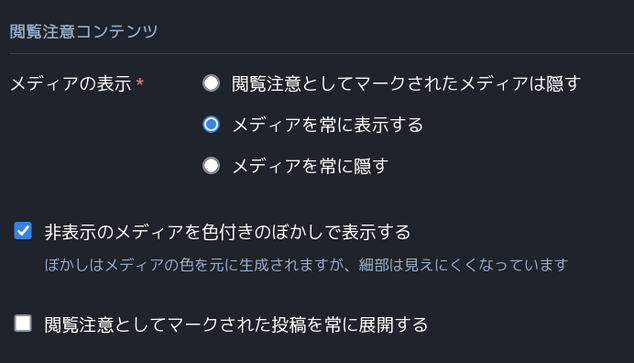The image size is (634, 363).
Task: Click the hint text starting with ぼかしはメディアの色
Action: [306, 265]
